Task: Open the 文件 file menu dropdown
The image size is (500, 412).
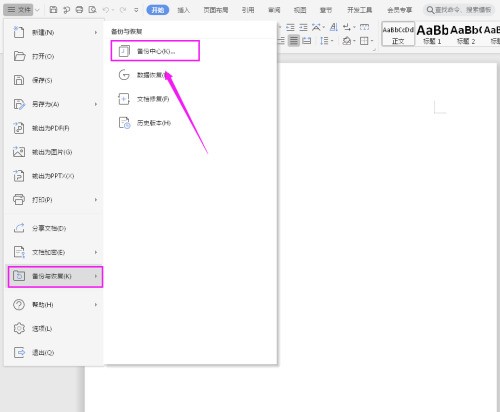Action: coord(23,10)
